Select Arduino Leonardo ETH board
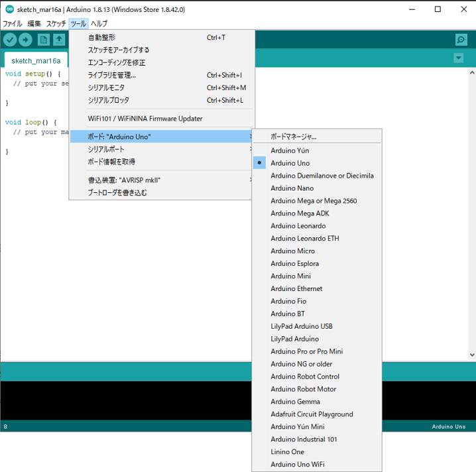 tap(317, 238)
